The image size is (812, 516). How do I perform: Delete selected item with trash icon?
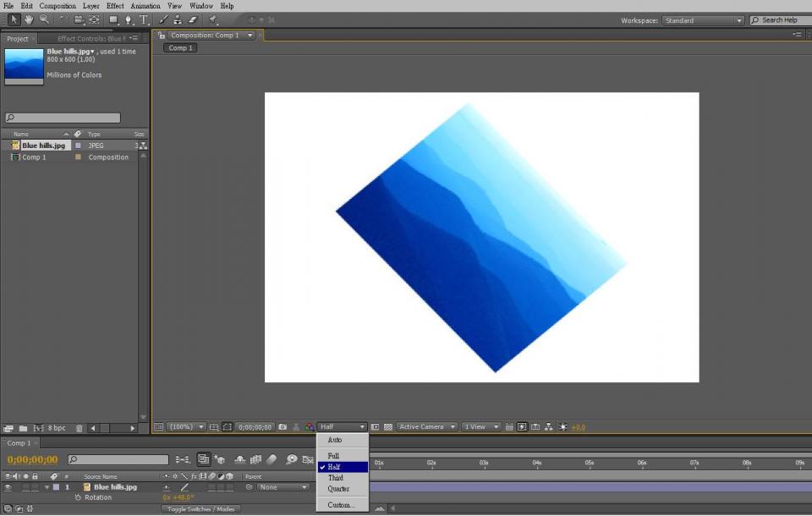click(x=80, y=429)
